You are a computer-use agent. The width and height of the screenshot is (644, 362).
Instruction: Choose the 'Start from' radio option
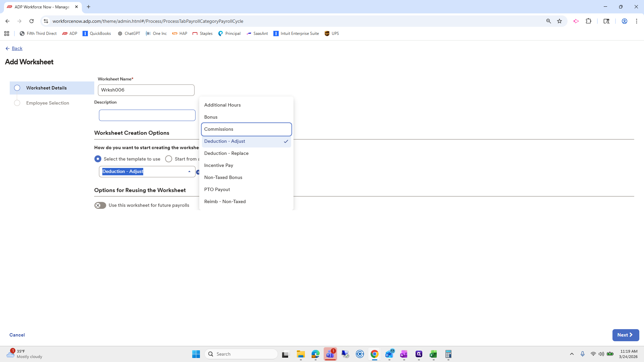click(x=169, y=159)
